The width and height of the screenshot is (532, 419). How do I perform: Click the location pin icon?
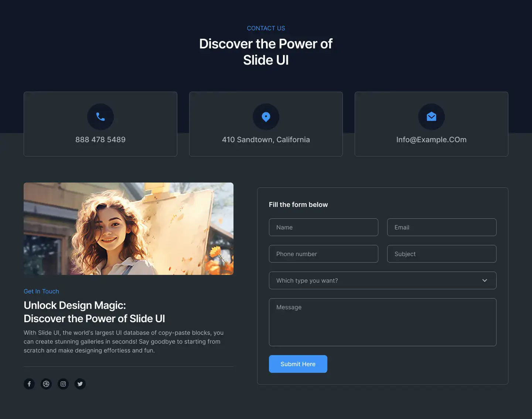(x=266, y=117)
